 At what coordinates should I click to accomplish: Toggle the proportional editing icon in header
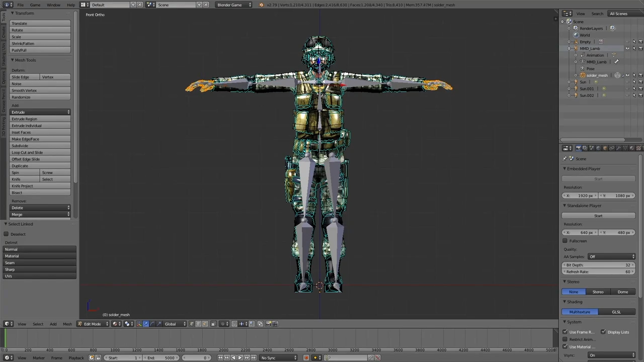coord(223,324)
